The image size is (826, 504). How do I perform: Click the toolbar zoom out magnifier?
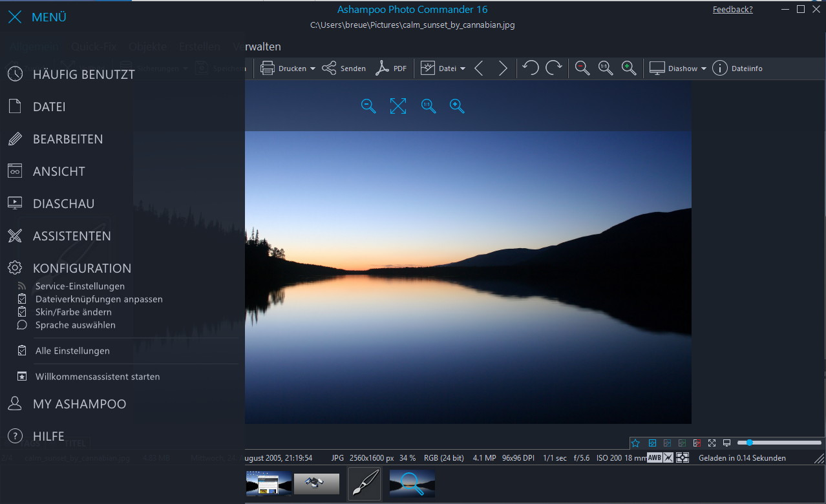[582, 68]
